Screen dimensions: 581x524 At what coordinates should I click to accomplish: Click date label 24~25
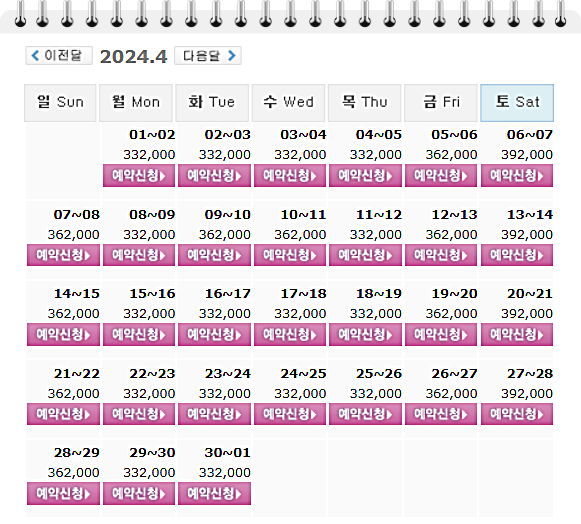click(303, 374)
